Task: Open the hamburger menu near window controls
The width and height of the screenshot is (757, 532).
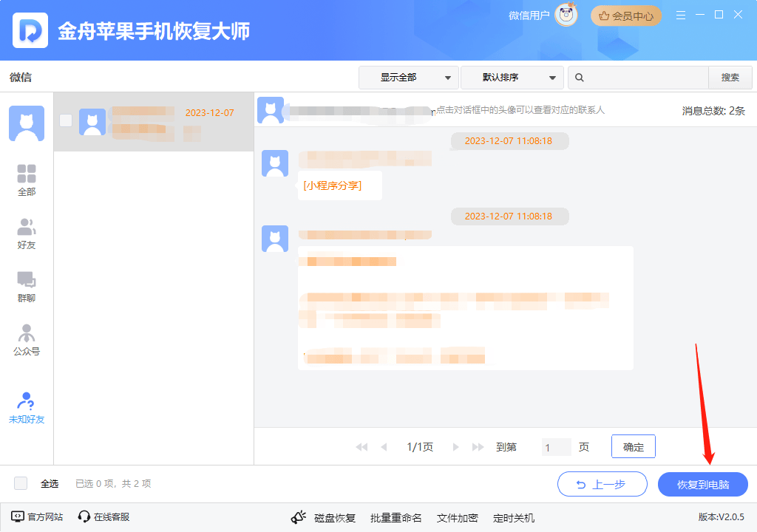Action: (x=680, y=14)
